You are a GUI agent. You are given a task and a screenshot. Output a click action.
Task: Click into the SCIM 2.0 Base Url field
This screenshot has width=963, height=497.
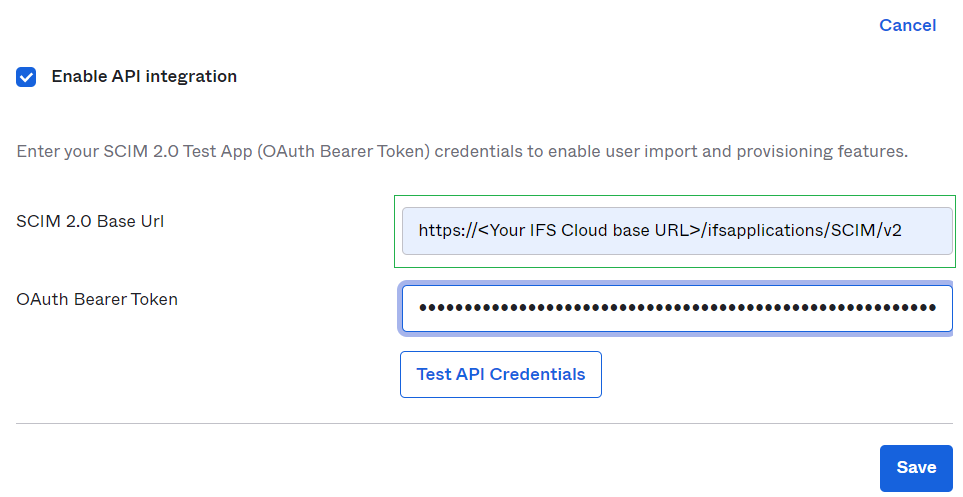point(676,231)
